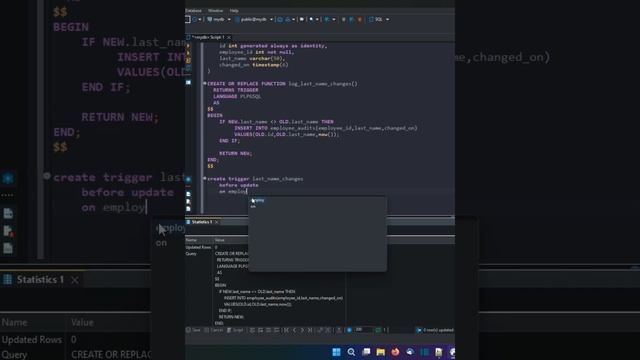Image resolution: width=640 pixels, height=360 pixels.
Task: Click the delete row icon in results toolbar
Action: click(x=277, y=330)
